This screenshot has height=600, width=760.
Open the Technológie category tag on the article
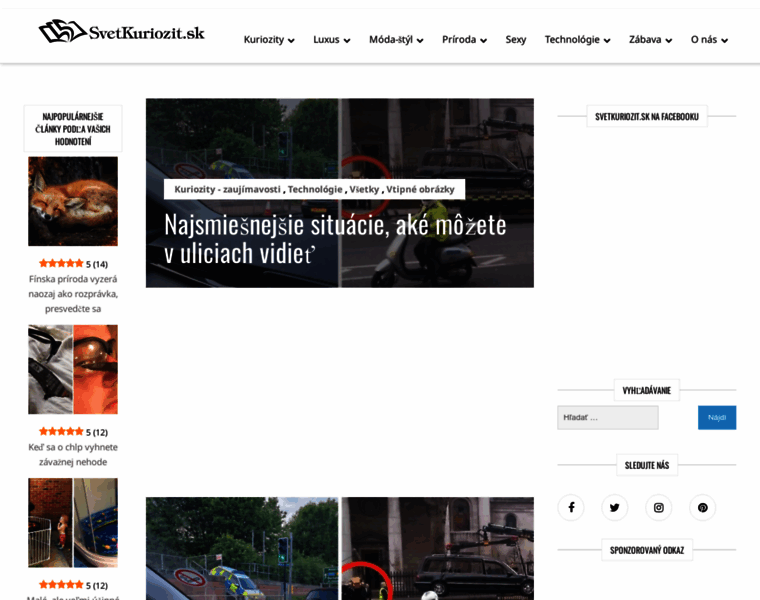click(x=315, y=189)
